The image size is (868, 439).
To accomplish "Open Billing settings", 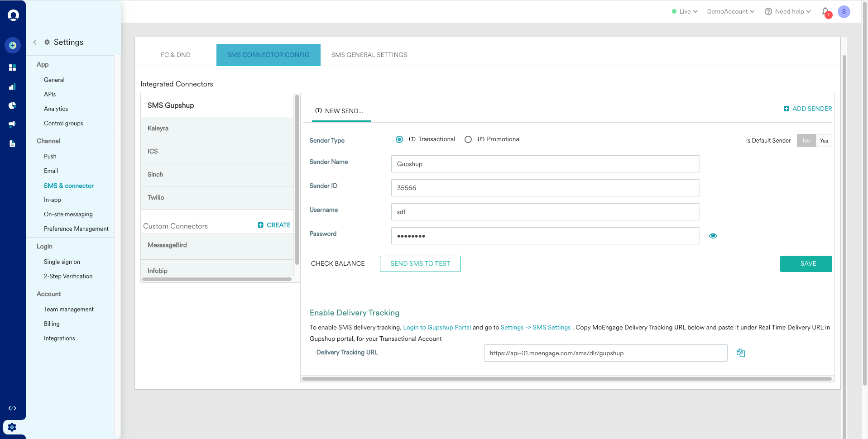I will tap(52, 324).
